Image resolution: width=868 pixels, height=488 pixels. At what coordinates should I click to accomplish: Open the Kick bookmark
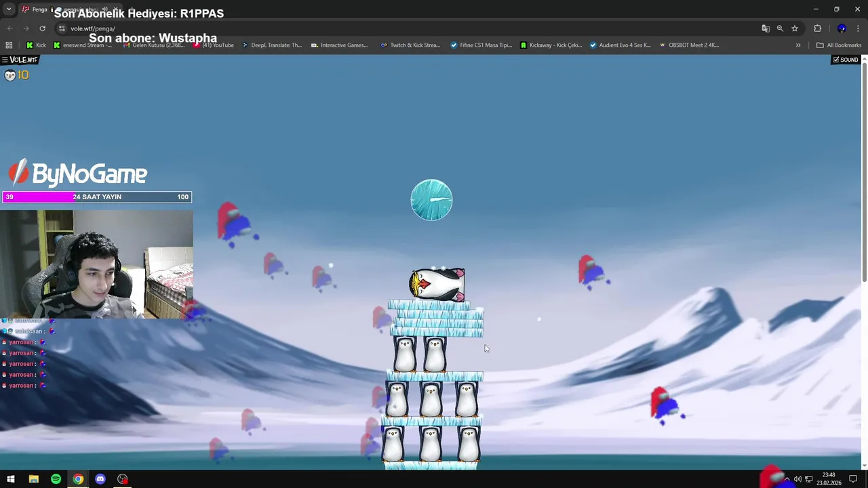tap(36, 45)
